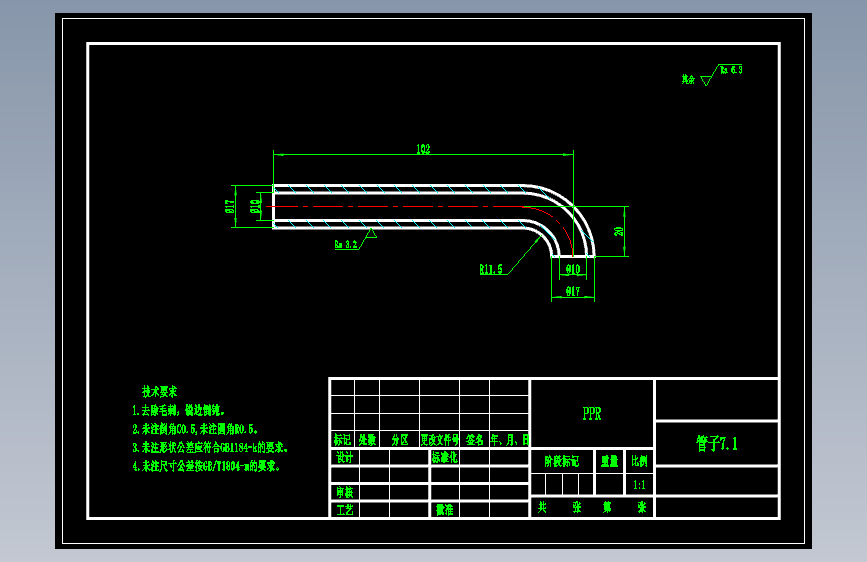867x562 pixels.
Task: Select the roughness triangle symbol beside 其余
Action: click(x=706, y=81)
